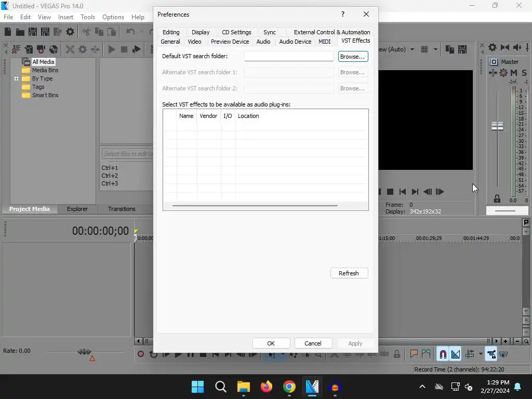The width and height of the screenshot is (532, 399).
Task: Click the Capture Video camera icon
Action: pos(41,49)
